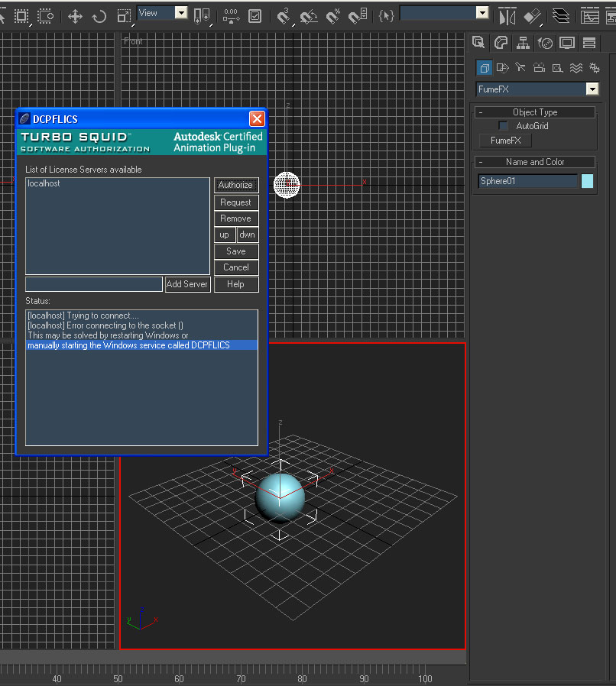Select the Lights create category
Image resolution: width=616 pixels, height=686 pixels.
pyautogui.click(x=520, y=68)
